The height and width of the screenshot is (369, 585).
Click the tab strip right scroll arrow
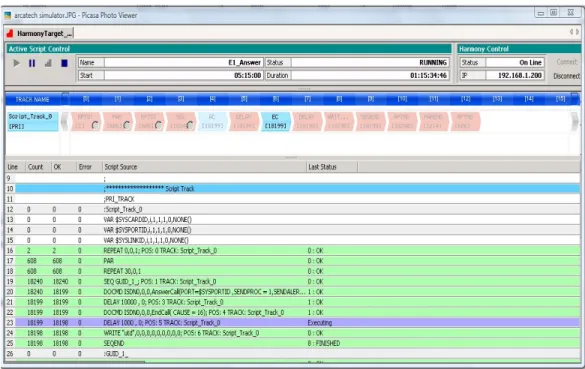tap(577, 32)
